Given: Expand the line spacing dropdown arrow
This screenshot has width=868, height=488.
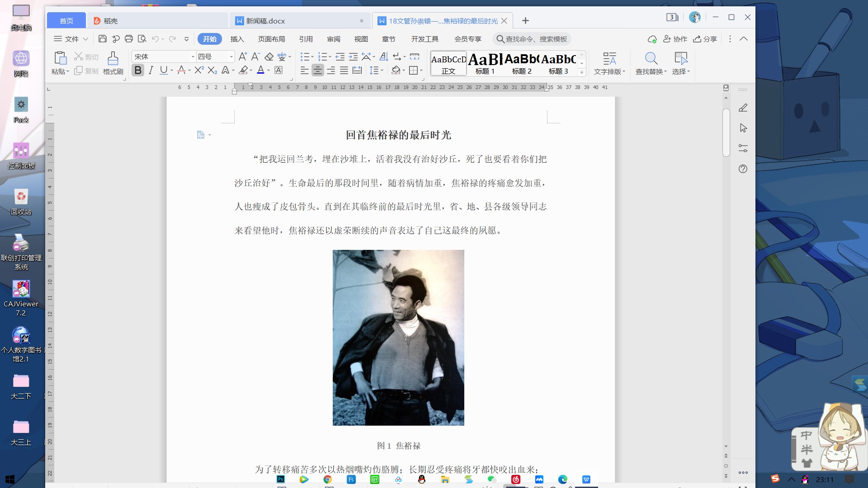Looking at the screenshot, I should click(x=382, y=70).
